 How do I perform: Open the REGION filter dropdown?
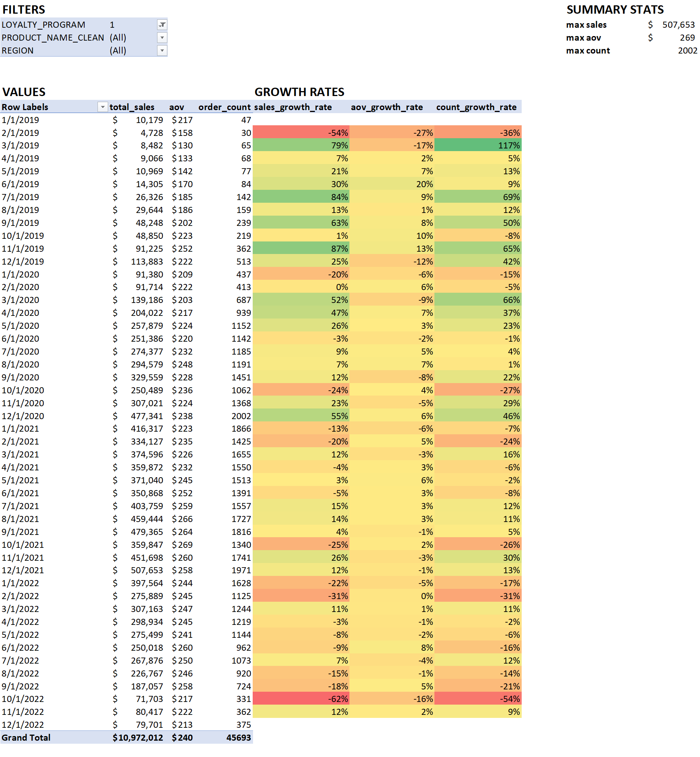pyautogui.click(x=162, y=50)
